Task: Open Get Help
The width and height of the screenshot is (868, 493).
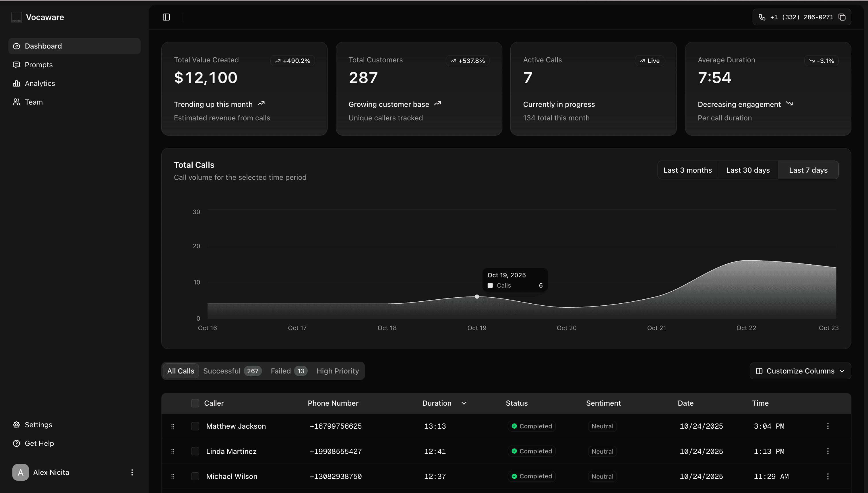Action: click(39, 443)
